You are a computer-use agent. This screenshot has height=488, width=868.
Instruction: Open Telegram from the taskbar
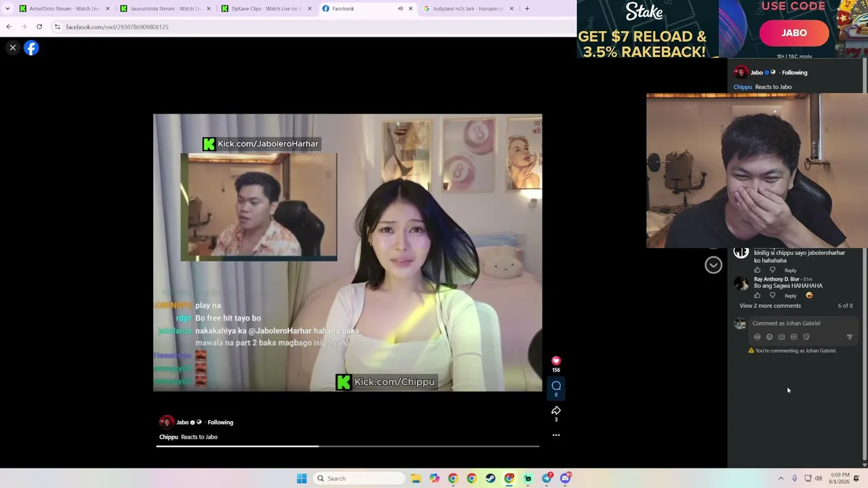(x=547, y=479)
